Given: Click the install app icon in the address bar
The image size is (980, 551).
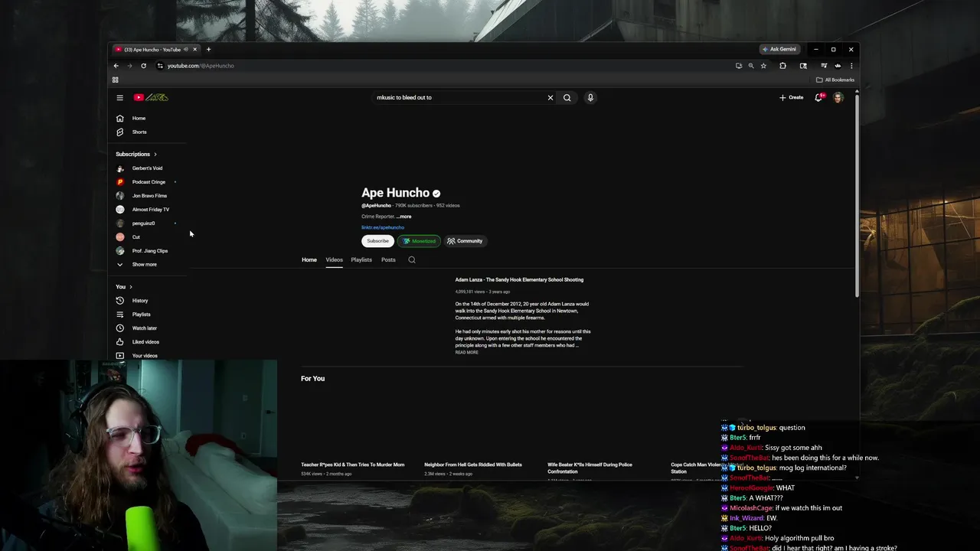Looking at the screenshot, I should tap(739, 66).
